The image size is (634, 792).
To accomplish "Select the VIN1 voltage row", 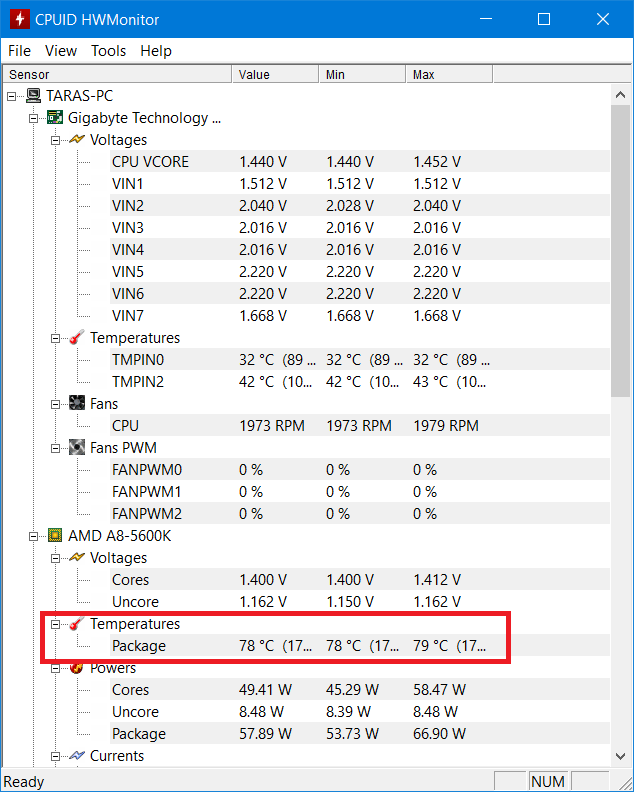I will (x=360, y=183).
